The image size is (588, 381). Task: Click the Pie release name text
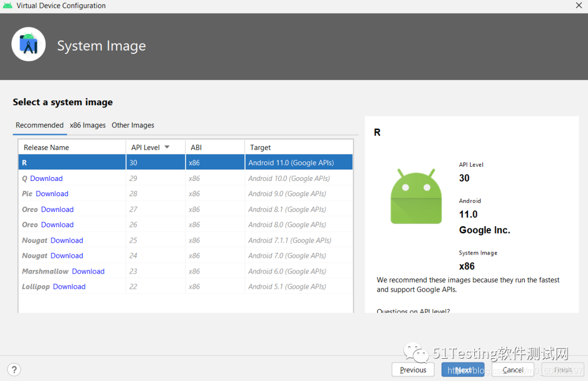[27, 193]
